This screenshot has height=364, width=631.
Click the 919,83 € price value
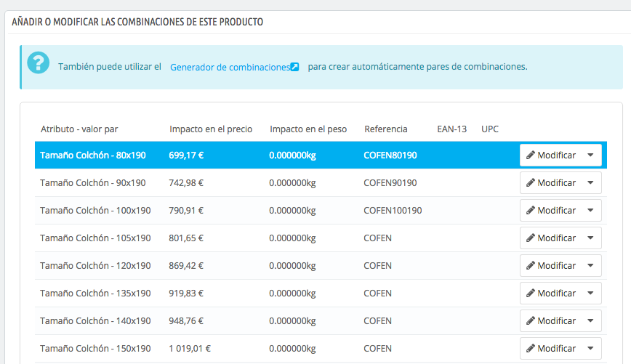[x=186, y=294]
